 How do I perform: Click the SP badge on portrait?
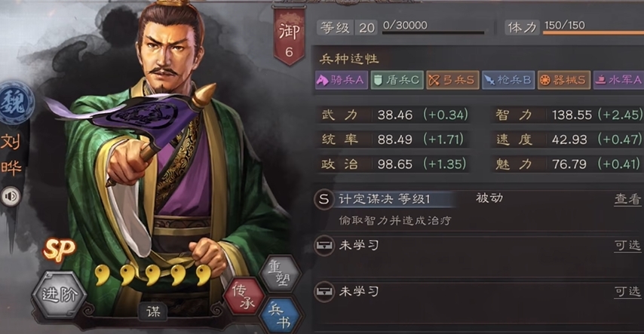60,249
